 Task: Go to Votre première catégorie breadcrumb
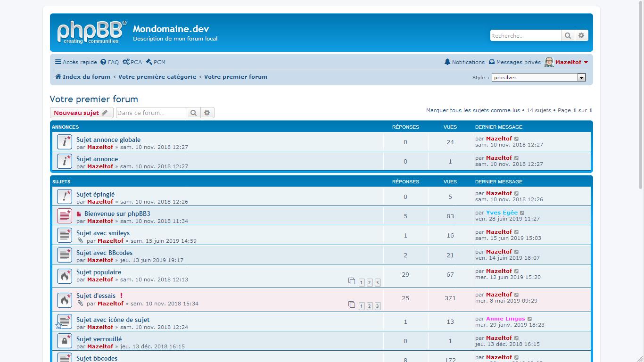[x=157, y=77]
